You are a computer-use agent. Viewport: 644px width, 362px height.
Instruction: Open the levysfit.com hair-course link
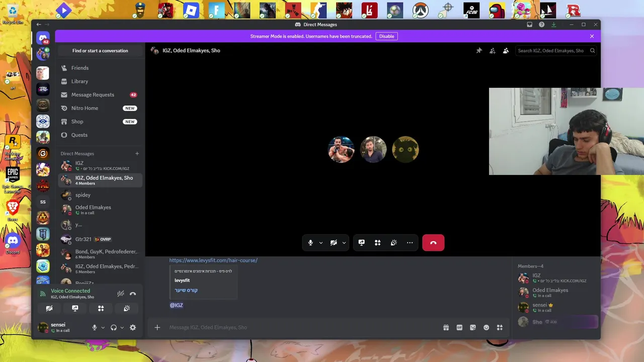click(x=213, y=260)
